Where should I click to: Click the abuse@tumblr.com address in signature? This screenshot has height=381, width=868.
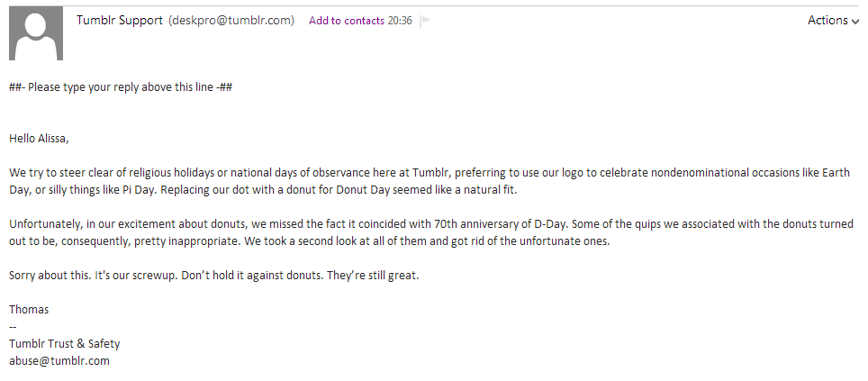pos(59,361)
